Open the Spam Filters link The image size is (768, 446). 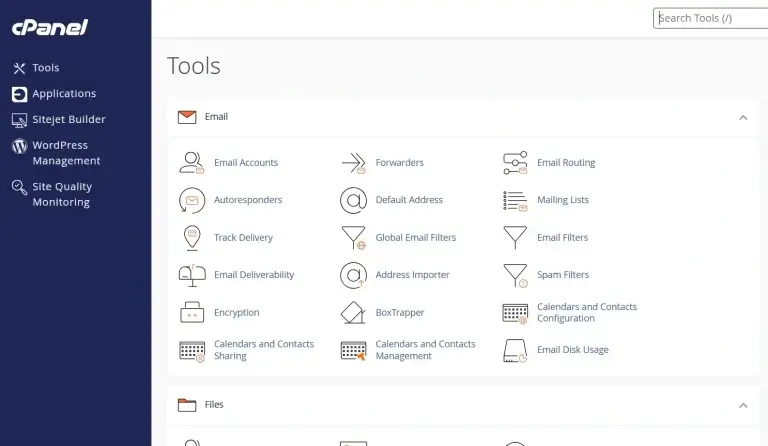[562, 275]
